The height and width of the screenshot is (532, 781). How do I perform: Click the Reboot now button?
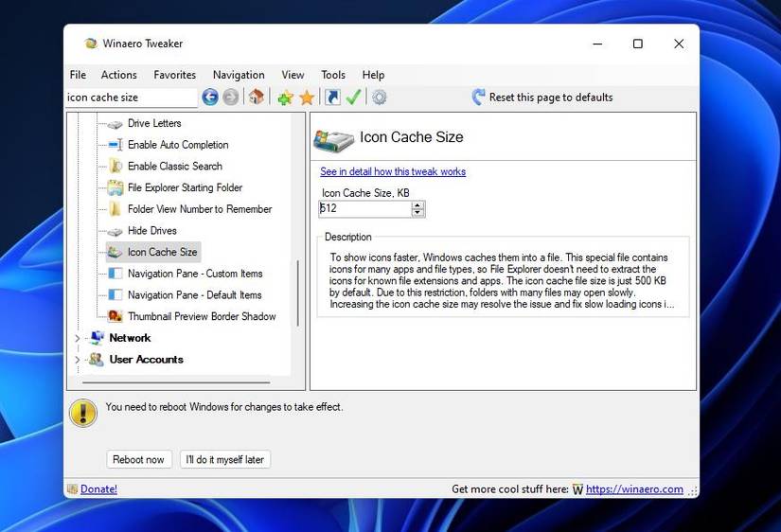(x=138, y=459)
